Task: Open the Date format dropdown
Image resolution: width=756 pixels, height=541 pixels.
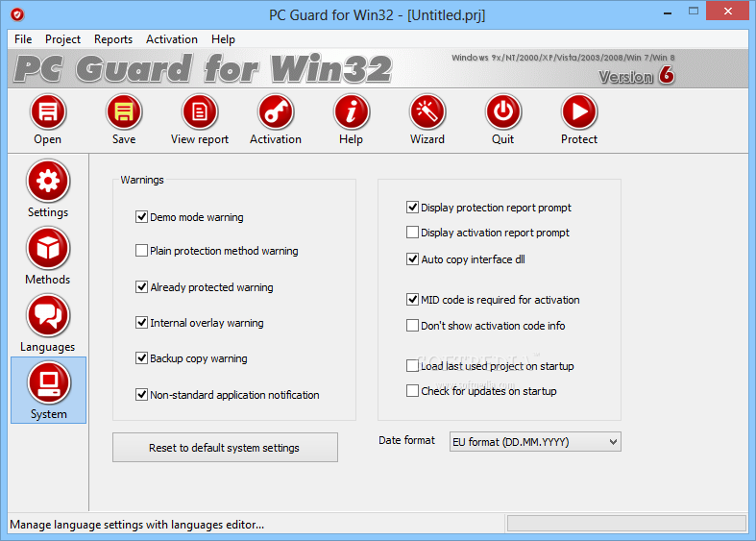Action: 535,442
